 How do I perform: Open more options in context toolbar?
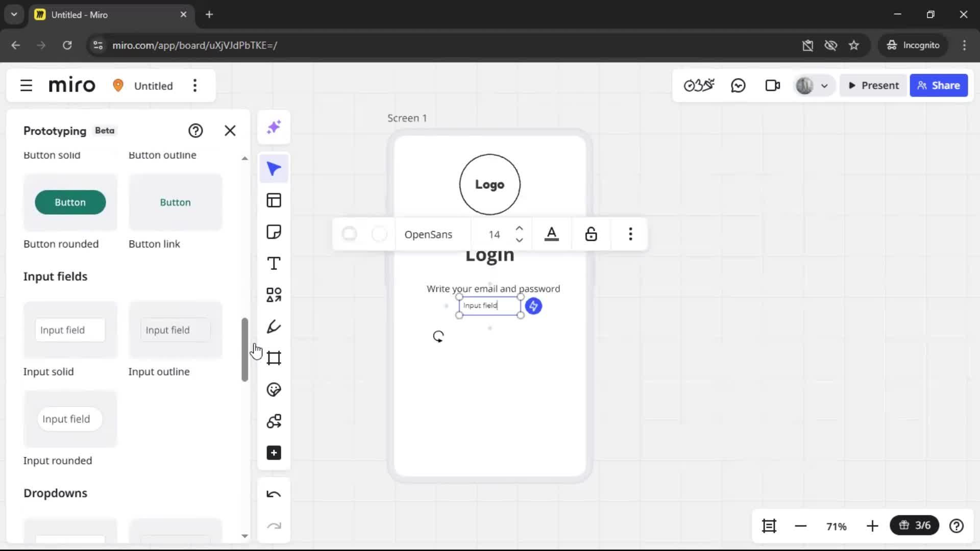click(630, 234)
